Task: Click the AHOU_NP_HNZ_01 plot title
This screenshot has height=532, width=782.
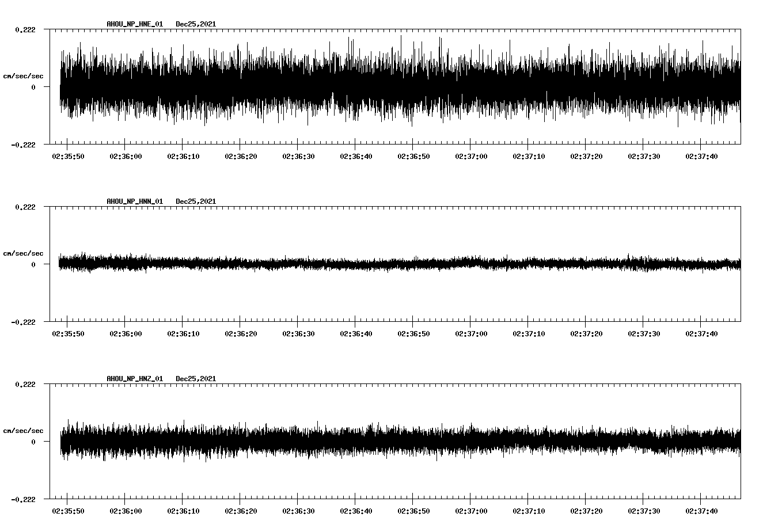Action: [x=135, y=379]
